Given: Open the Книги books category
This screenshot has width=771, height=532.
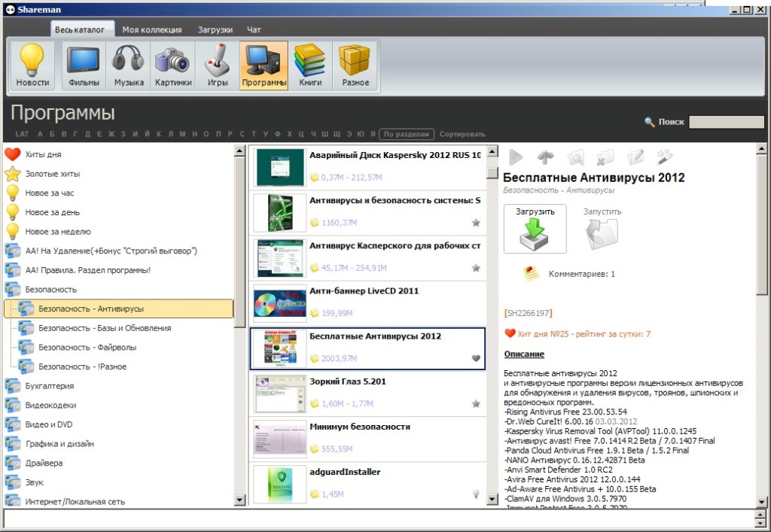Looking at the screenshot, I should (310, 65).
